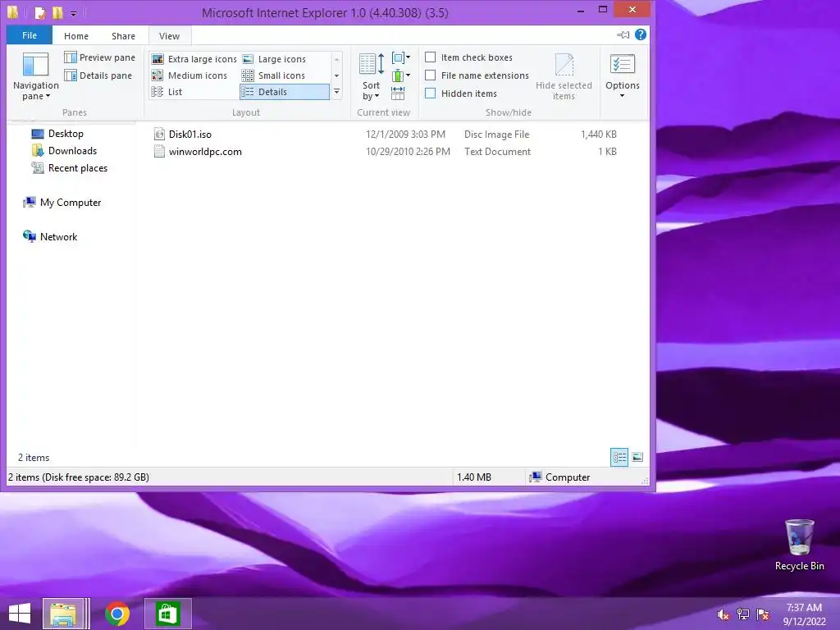Viewport: 840px width, 630px height.
Task: Click Hide selected items button
Action: pos(564,76)
